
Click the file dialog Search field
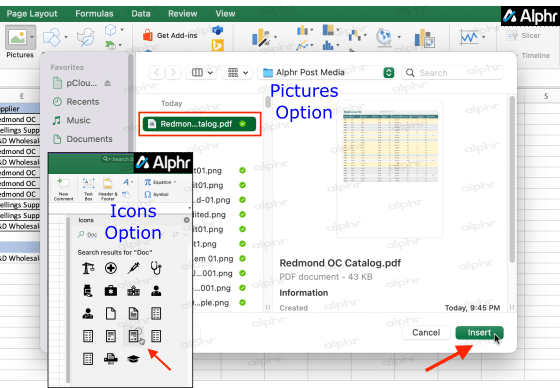tap(452, 73)
